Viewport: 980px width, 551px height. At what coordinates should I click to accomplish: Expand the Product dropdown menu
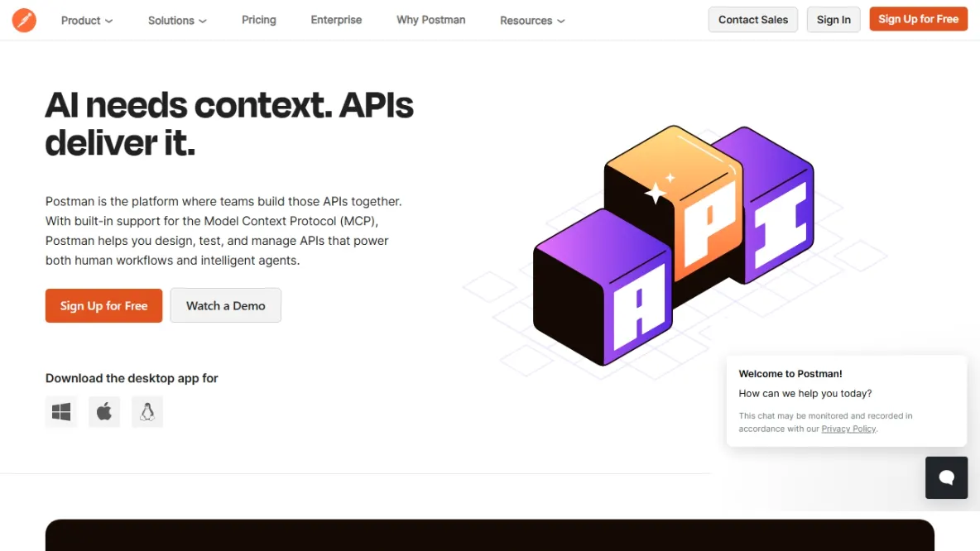(86, 20)
